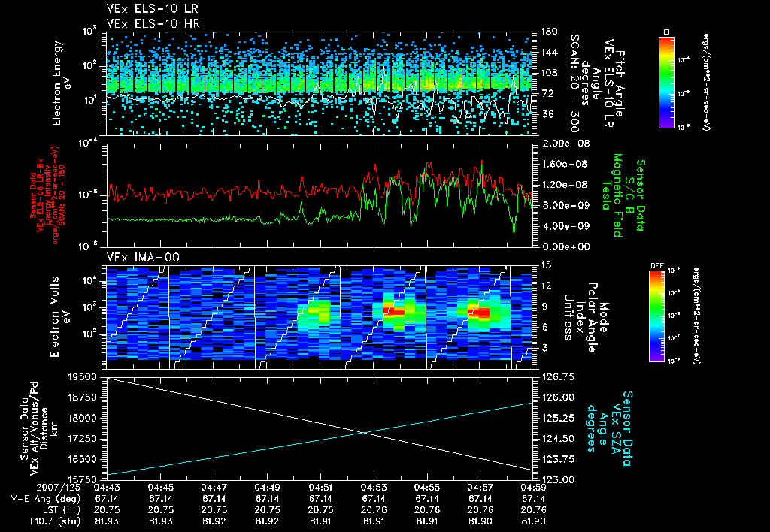Click the El spectrogram color bar
The image size is (770, 532).
tap(666, 83)
